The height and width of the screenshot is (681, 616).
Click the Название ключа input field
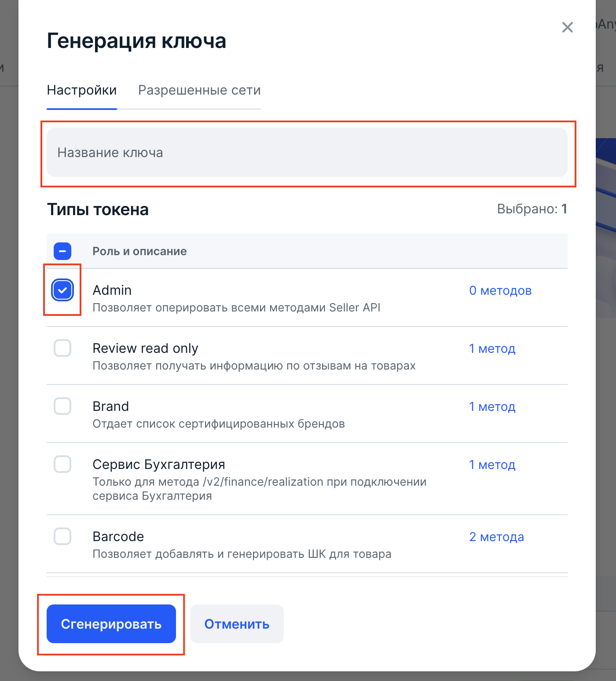[x=307, y=153]
